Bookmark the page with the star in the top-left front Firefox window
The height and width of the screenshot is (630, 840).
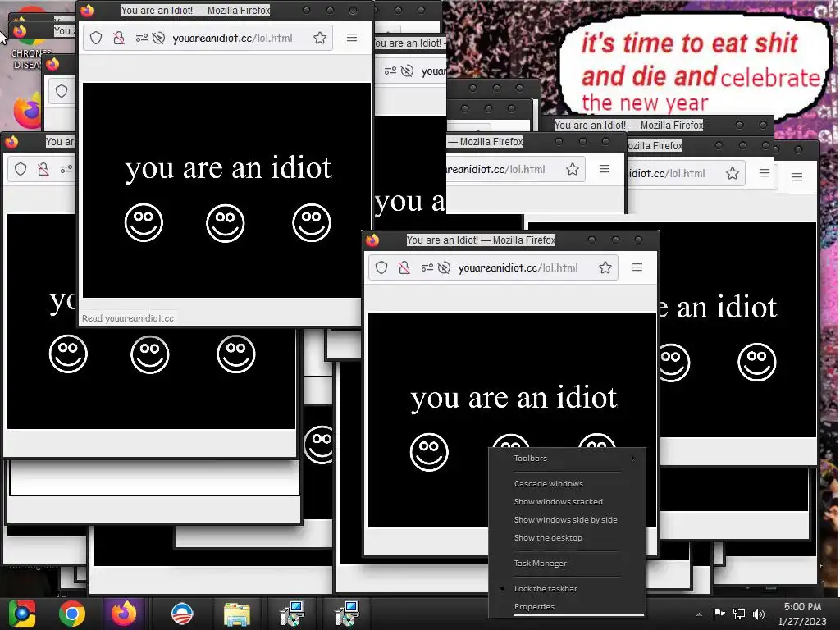320,38
